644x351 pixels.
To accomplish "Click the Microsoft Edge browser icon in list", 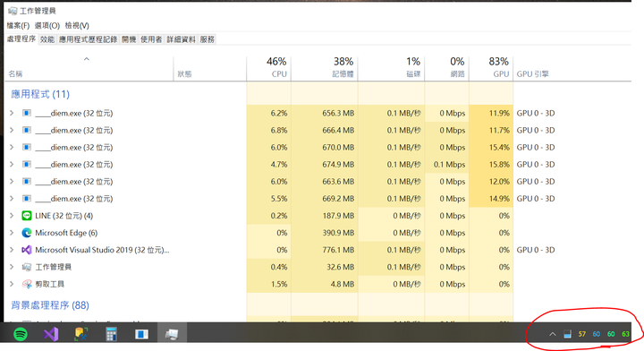I will tap(27, 233).
